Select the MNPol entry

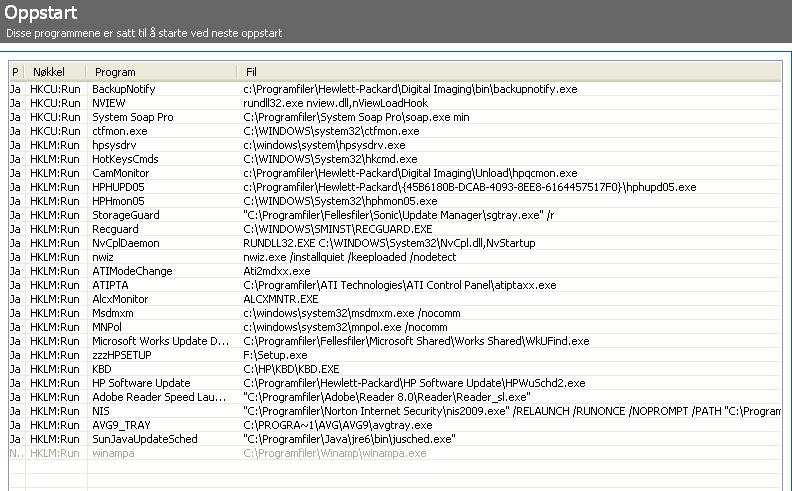pyautogui.click(x=107, y=327)
